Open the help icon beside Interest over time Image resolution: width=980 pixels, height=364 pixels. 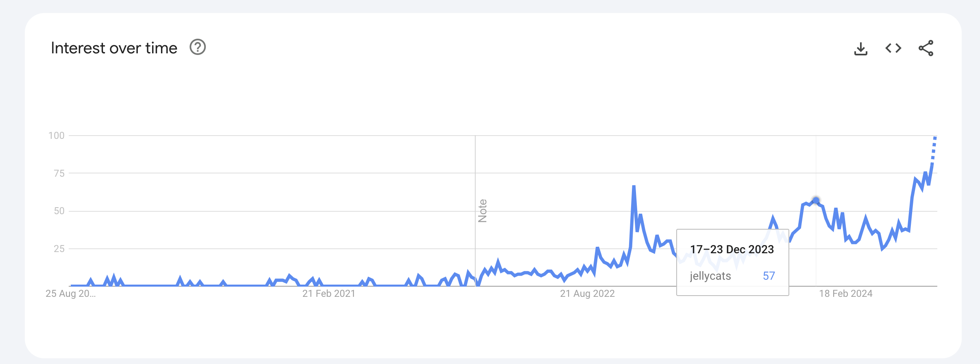point(198,48)
